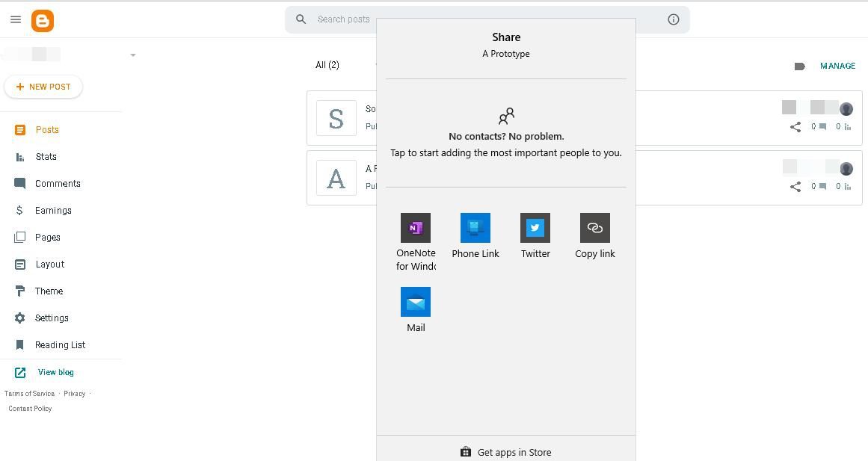Viewport: 868px width, 461px height.
Task: Click the Earnings dollar icon
Action: pos(19,210)
